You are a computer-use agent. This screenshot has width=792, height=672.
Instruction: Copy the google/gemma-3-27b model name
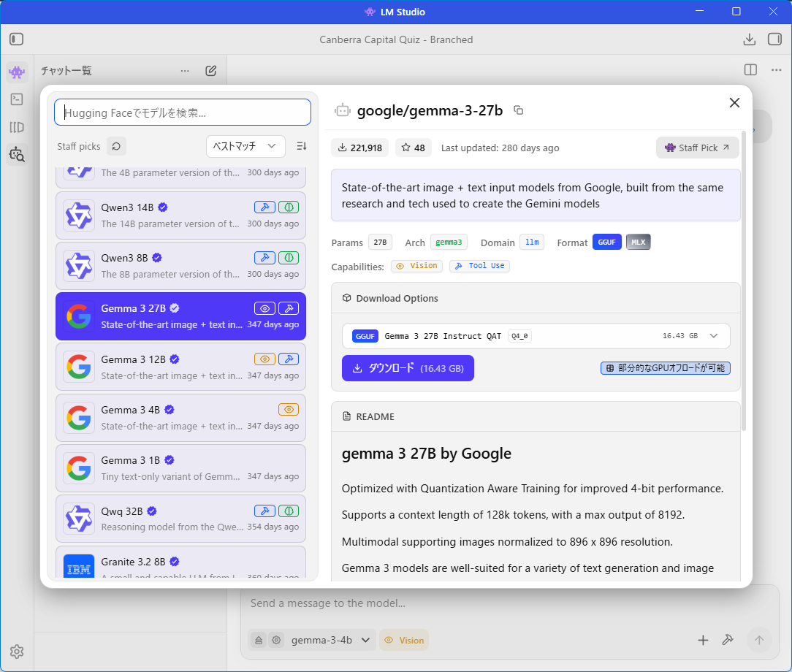(x=519, y=110)
